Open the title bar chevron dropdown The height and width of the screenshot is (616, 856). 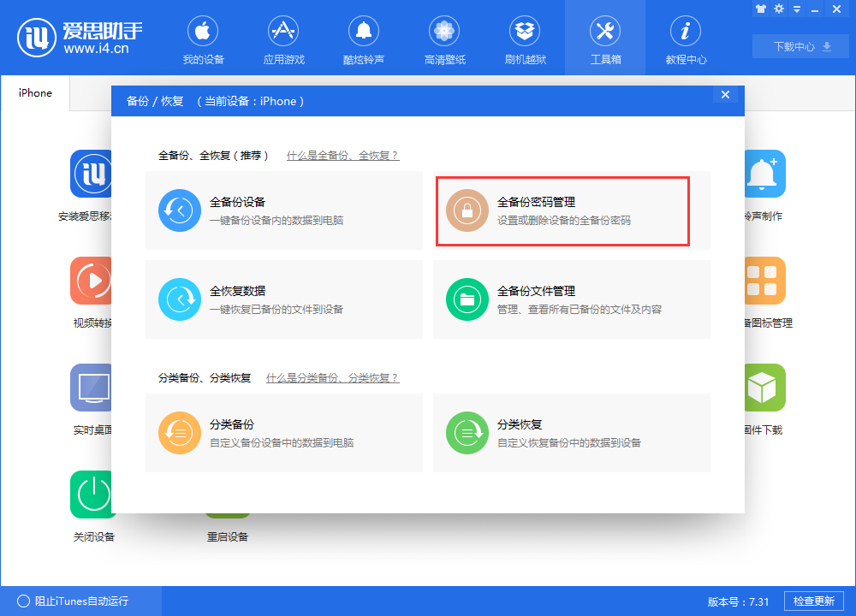coord(798,9)
